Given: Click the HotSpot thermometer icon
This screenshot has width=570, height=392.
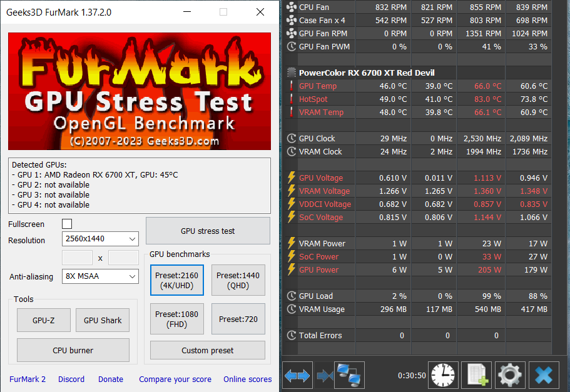Looking at the screenshot, I should pos(291,99).
